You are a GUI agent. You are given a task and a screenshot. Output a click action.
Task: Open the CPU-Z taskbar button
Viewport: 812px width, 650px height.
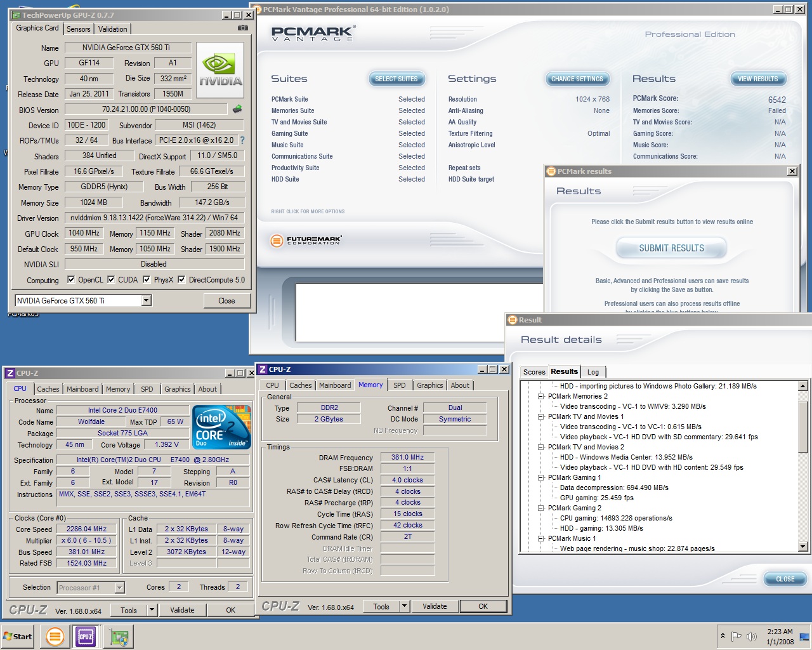coord(86,637)
